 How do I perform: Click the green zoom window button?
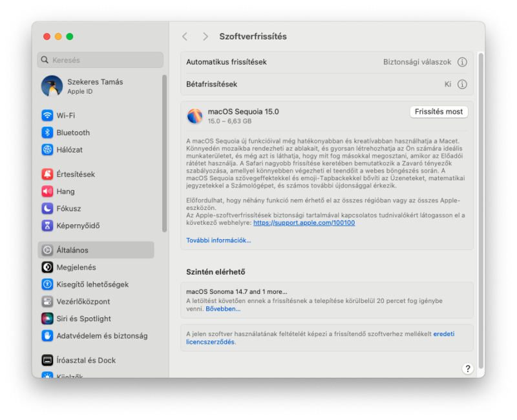point(70,37)
